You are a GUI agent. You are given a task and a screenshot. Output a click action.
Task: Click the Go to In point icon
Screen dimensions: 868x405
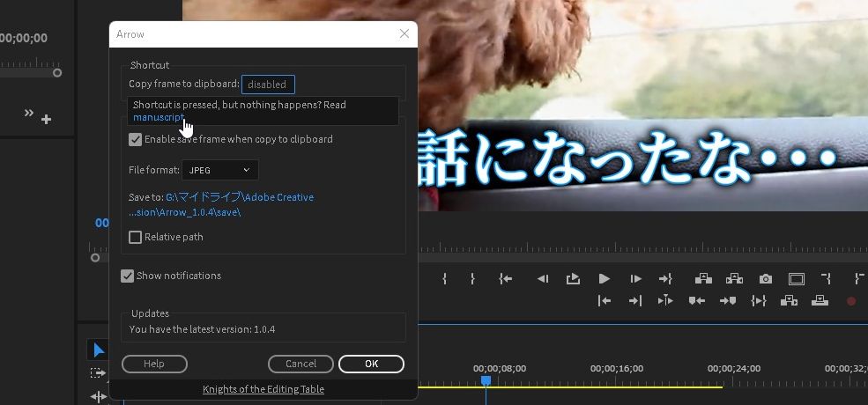505,279
